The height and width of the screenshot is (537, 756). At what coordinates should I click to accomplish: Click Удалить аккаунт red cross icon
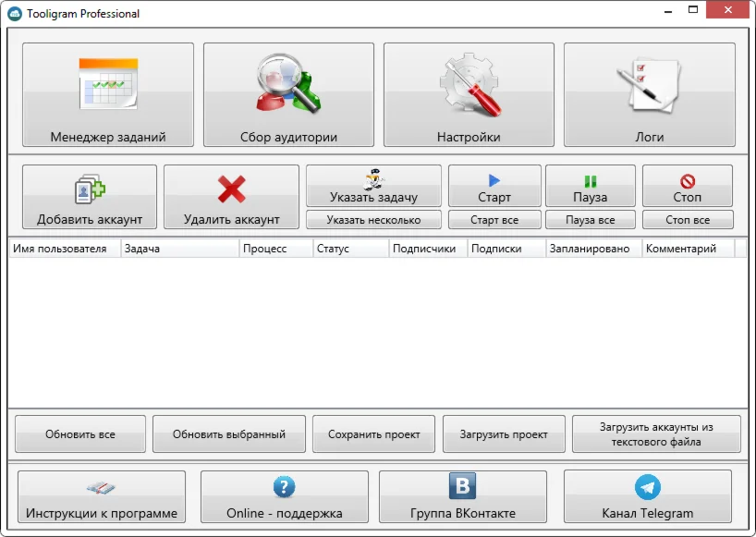[x=228, y=196]
